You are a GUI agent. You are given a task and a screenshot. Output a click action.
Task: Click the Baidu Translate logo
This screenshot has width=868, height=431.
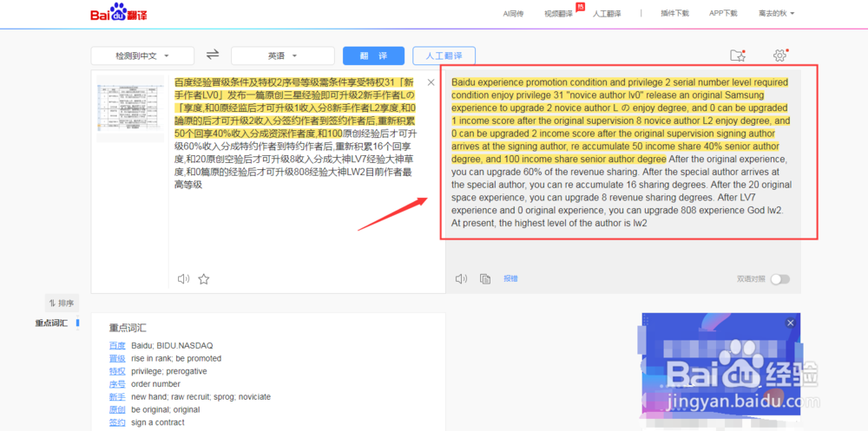click(118, 13)
